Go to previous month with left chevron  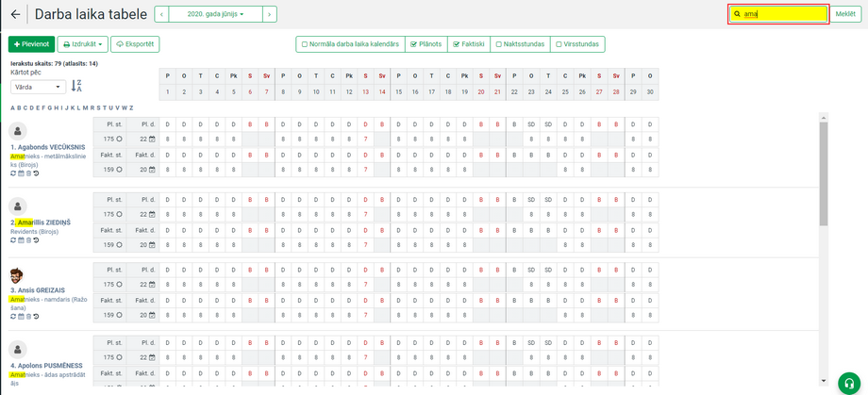161,14
